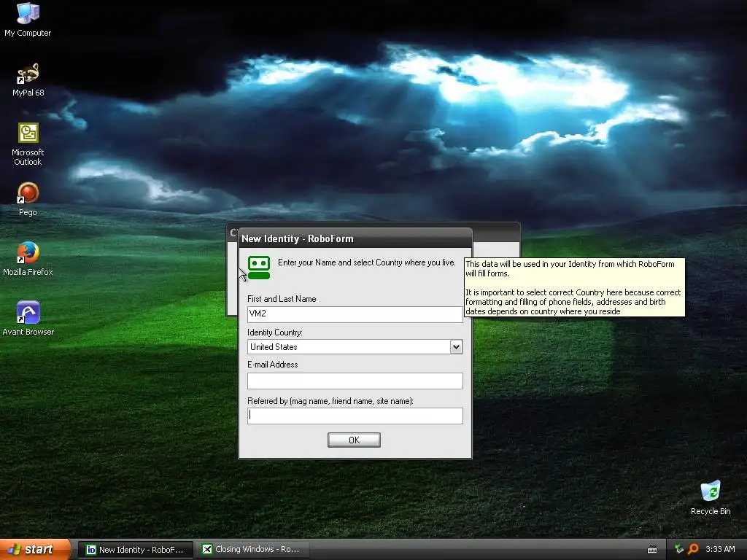Launch Avant Browser desktop shortcut
The height and width of the screenshot is (560, 747).
(28, 318)
